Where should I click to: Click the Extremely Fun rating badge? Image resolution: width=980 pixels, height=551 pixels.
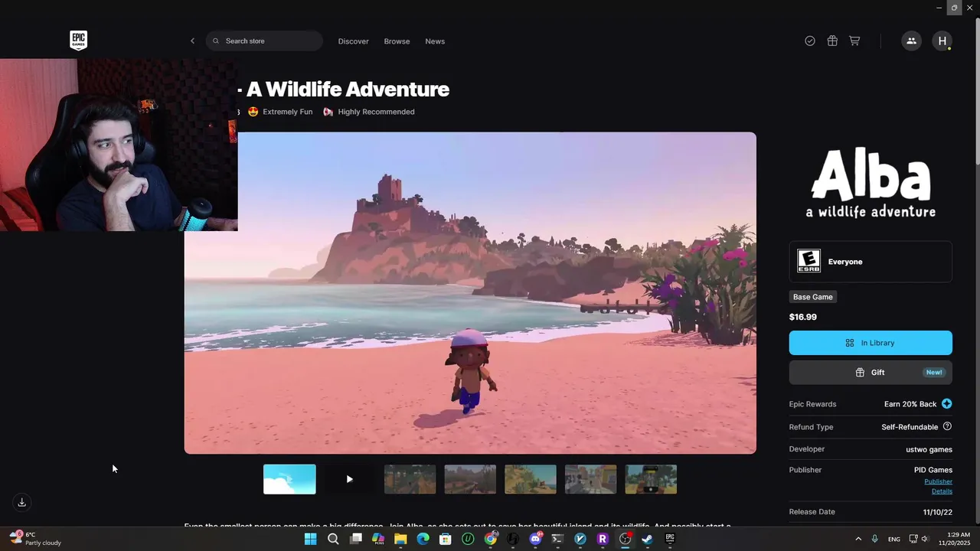pos(280,112)
